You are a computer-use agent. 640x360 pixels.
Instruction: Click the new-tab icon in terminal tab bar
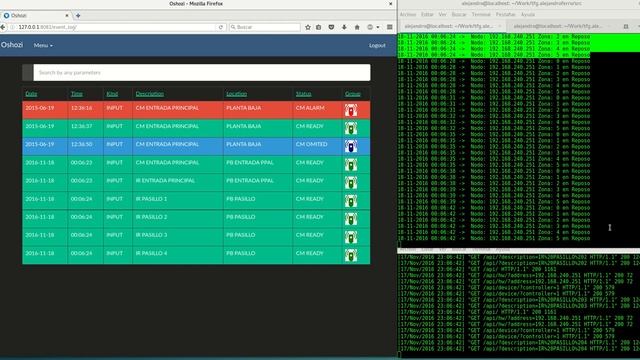(x=626, y=26)
